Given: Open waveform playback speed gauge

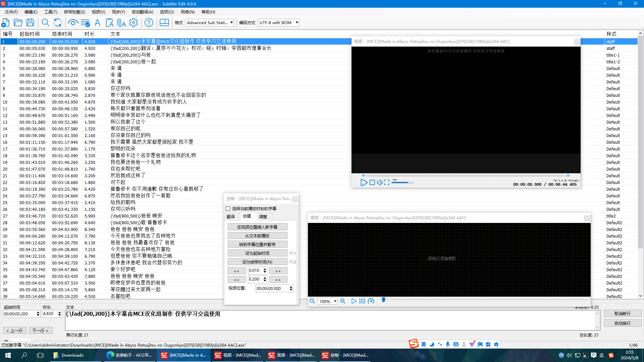Looking at the screenshot, I should [x=371, y=301].
